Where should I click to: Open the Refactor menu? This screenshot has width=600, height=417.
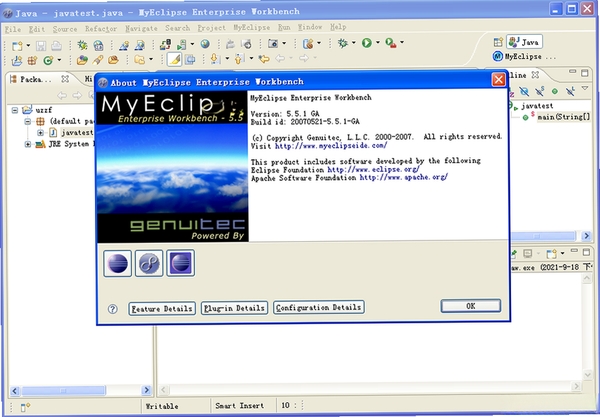coord(101,29)
